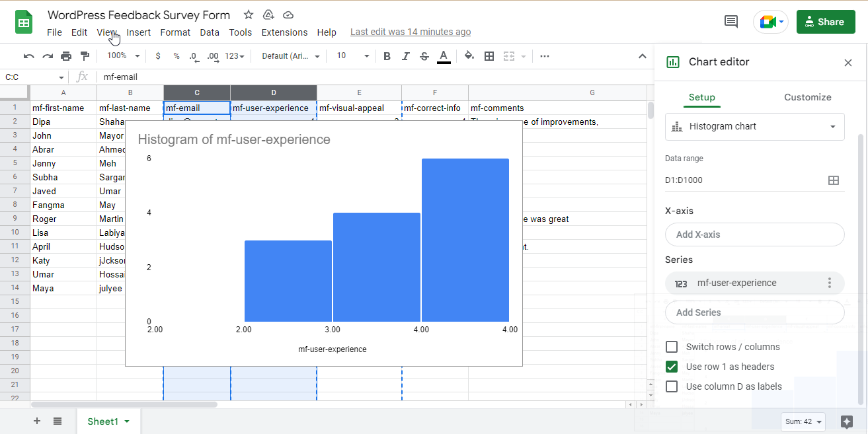Screen dimensions: 868x434
Task: Open the Insert menu
Action: click(139, 32)
